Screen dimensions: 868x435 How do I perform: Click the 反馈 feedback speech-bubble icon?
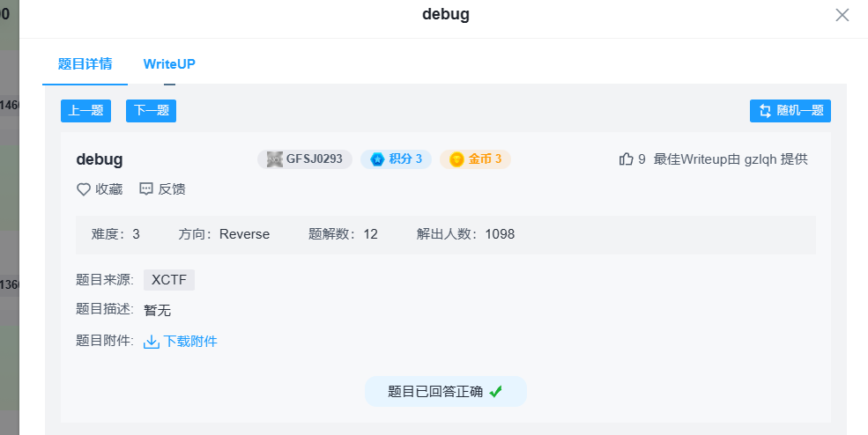click(x=146, y=189)
